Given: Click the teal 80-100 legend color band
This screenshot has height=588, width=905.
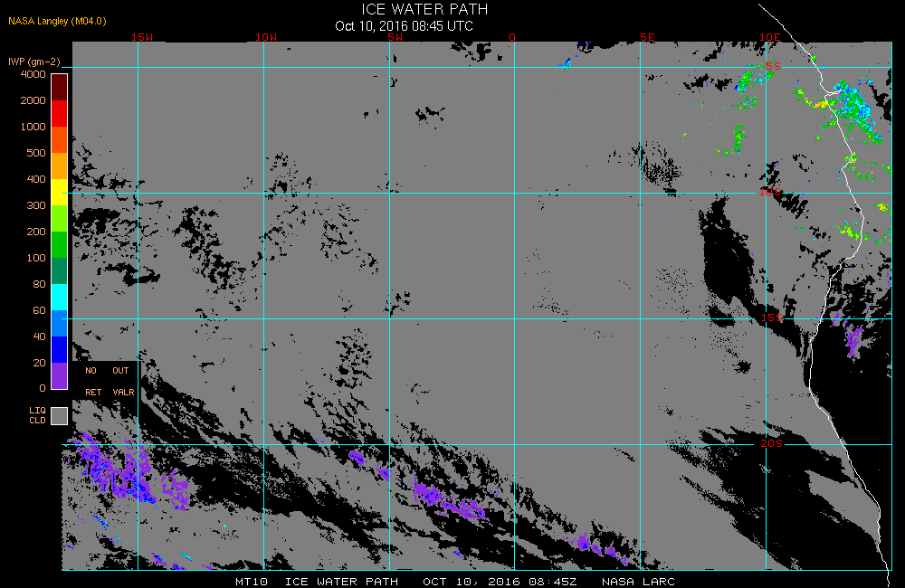Looking at the screenshot, I should click(59, 271).
